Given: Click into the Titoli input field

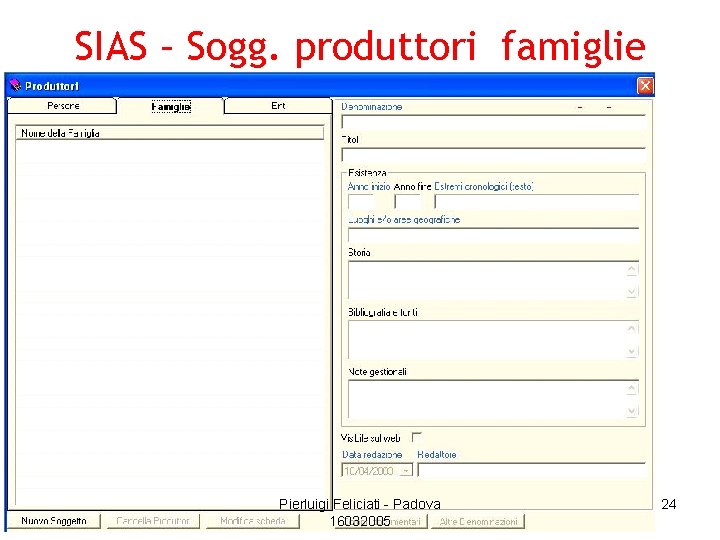Looking at the screenshot, I should tap(493, 155).
